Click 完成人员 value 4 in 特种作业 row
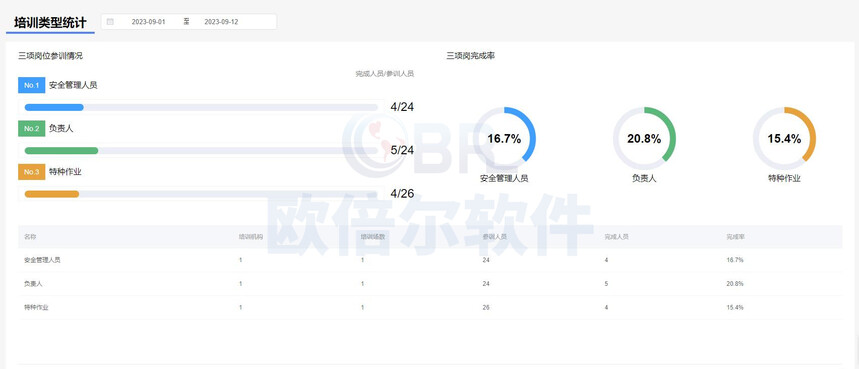The image size is (859, 369). click(606, 307)
